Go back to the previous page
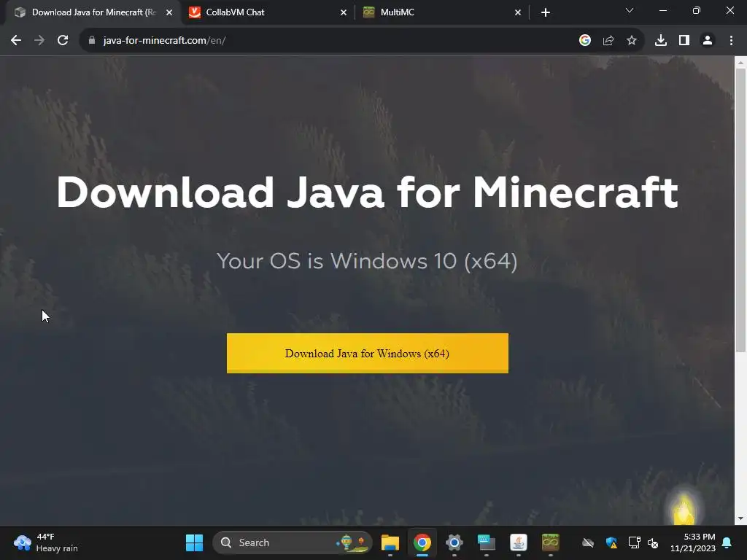The width and height of the screenshot is (747, 560). 16,41
